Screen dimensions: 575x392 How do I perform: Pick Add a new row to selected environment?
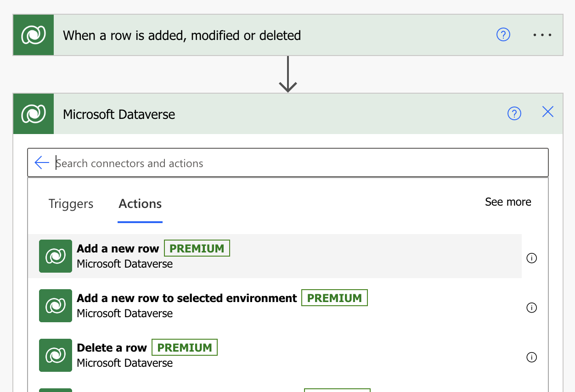[187, 298]
